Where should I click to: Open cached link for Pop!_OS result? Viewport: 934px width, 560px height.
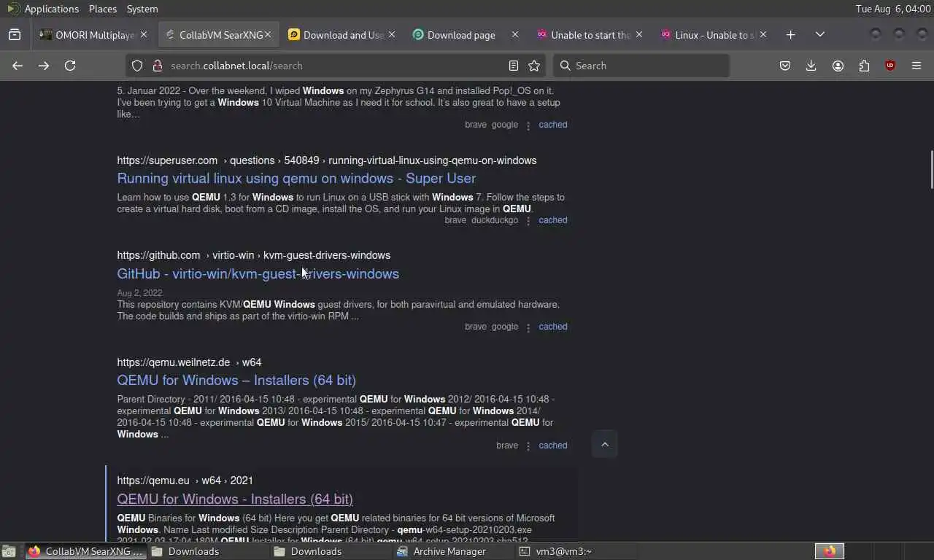point(553,124)
